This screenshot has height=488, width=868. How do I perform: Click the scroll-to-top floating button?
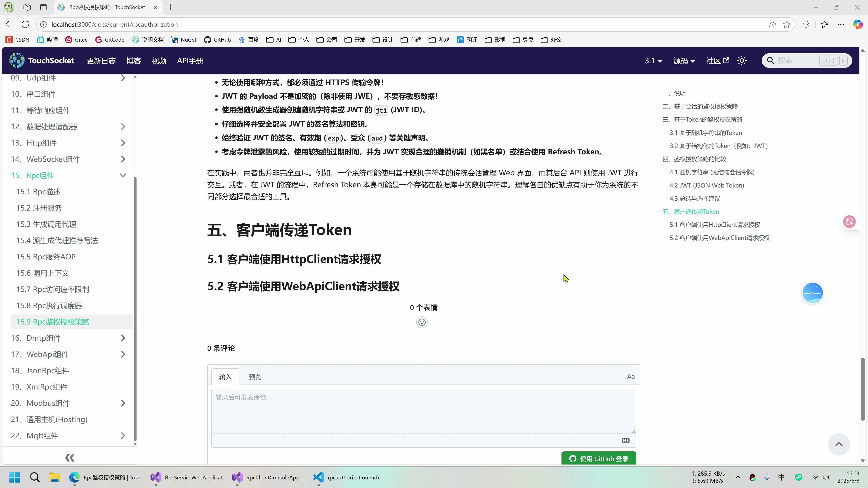(x=839, y=444)
